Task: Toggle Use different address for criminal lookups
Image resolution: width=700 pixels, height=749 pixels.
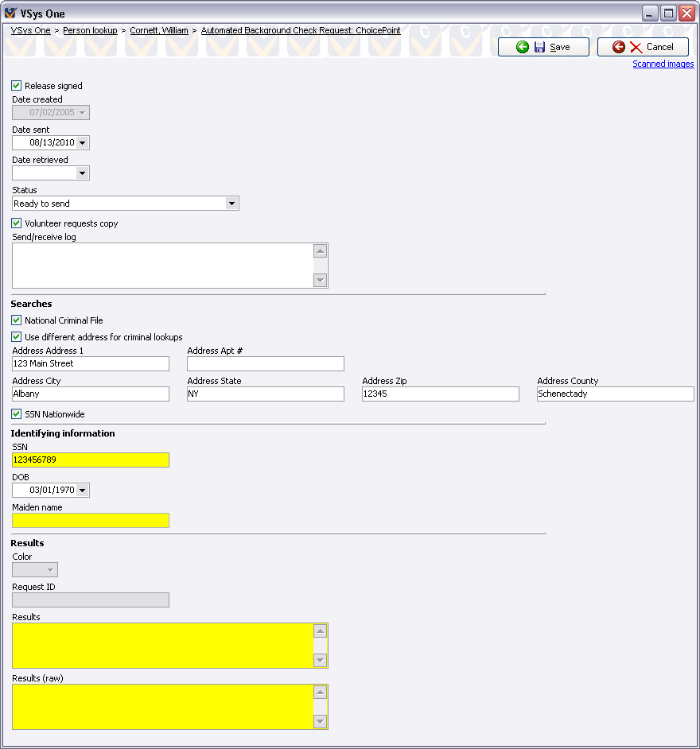Action: (x=16, y=337)
